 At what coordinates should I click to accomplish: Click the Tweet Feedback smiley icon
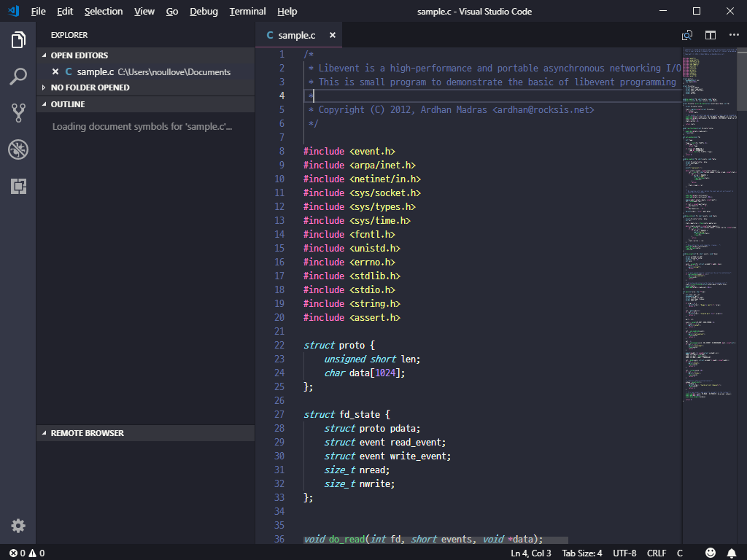click(x=711, y=553)
